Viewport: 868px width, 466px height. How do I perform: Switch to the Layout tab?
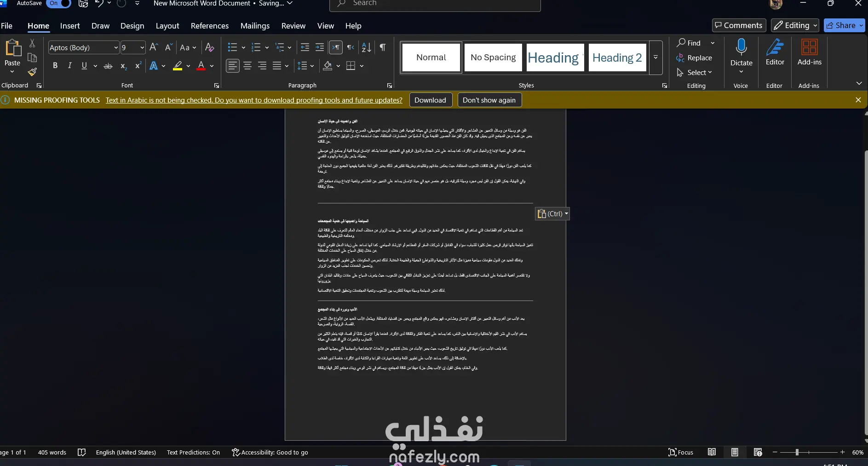tap(167, 26)
